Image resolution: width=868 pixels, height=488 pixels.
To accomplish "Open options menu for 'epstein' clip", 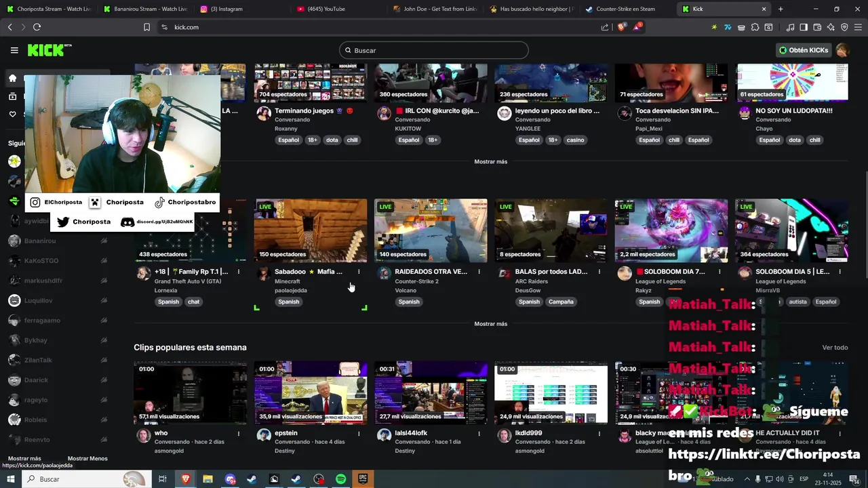I will pos(359,433).
